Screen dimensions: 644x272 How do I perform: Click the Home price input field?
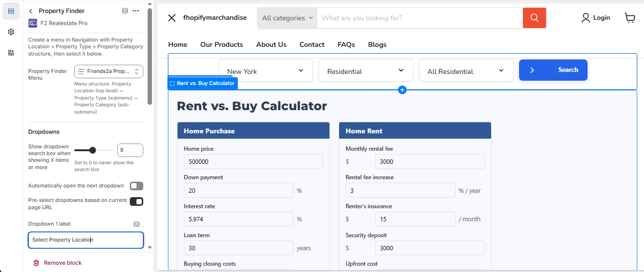tap(253, 162)
